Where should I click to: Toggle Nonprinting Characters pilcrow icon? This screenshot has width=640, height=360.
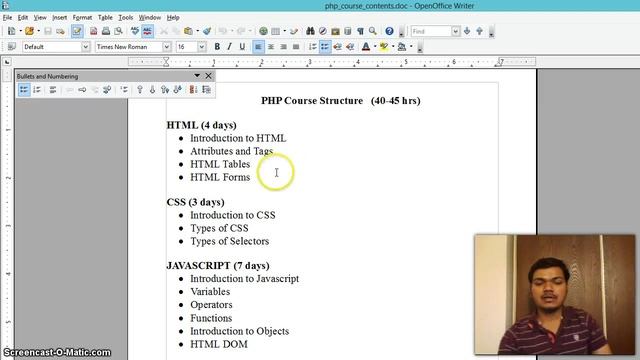(x=360, y=31)
